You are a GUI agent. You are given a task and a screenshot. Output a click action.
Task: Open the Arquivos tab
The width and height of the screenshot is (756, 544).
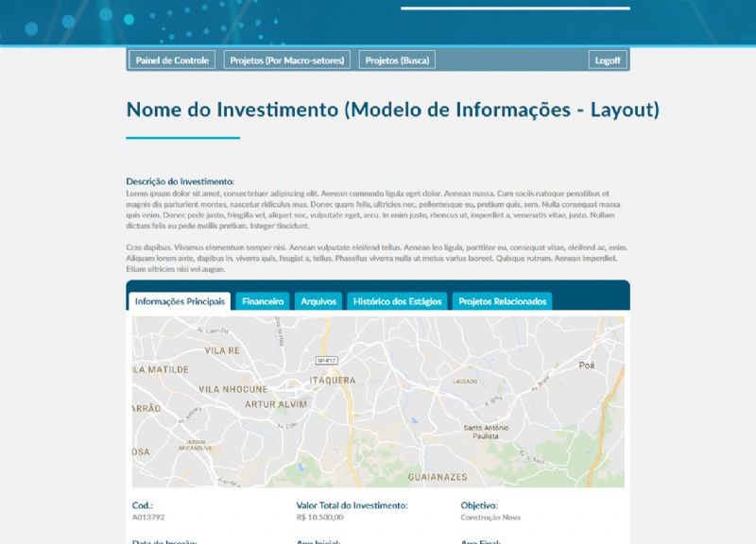(318, 301)
